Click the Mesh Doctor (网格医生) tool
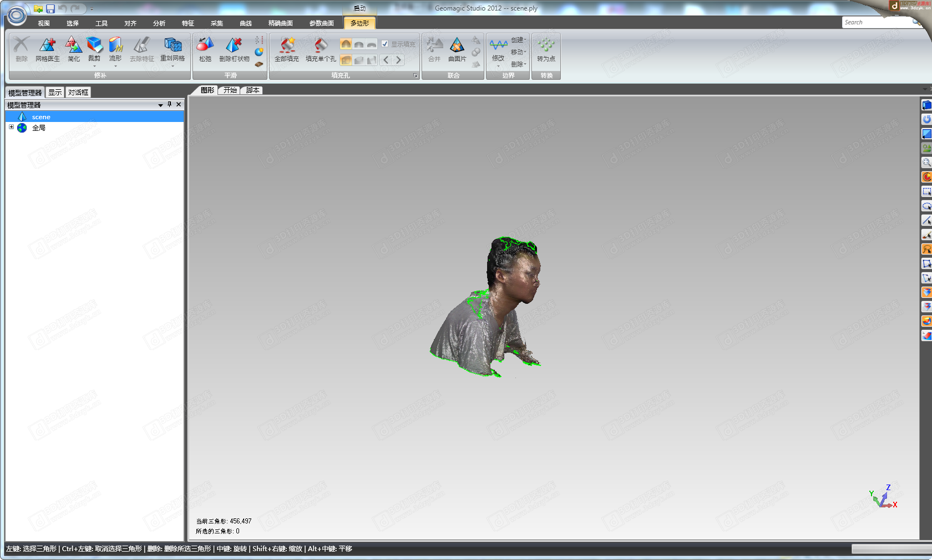This screenshot has height=560, width=932. 48,49
